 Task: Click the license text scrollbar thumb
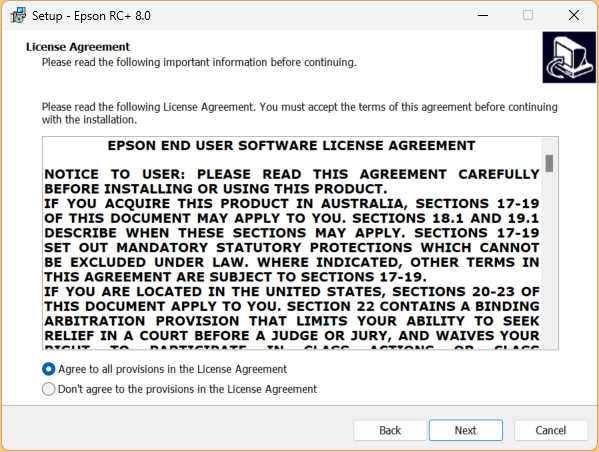pos(549,164)
